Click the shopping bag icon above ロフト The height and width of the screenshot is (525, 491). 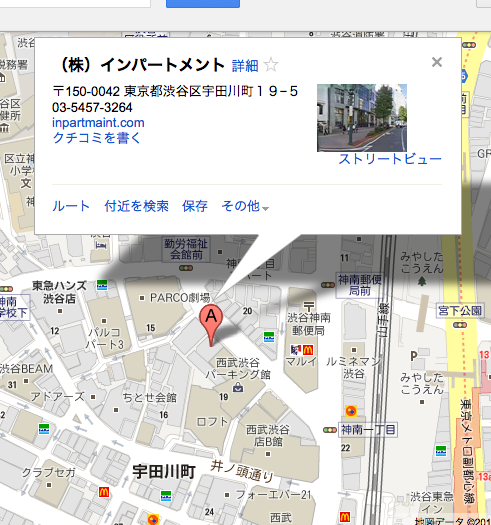coord(238,388)
